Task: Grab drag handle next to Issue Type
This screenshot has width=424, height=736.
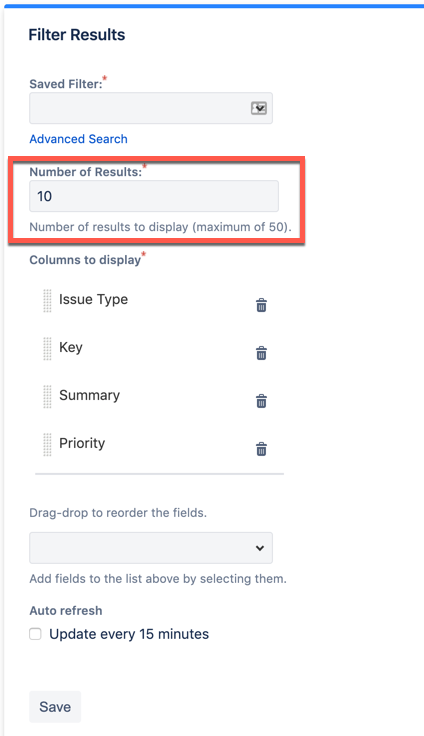Action: click(x=47, y=301)
